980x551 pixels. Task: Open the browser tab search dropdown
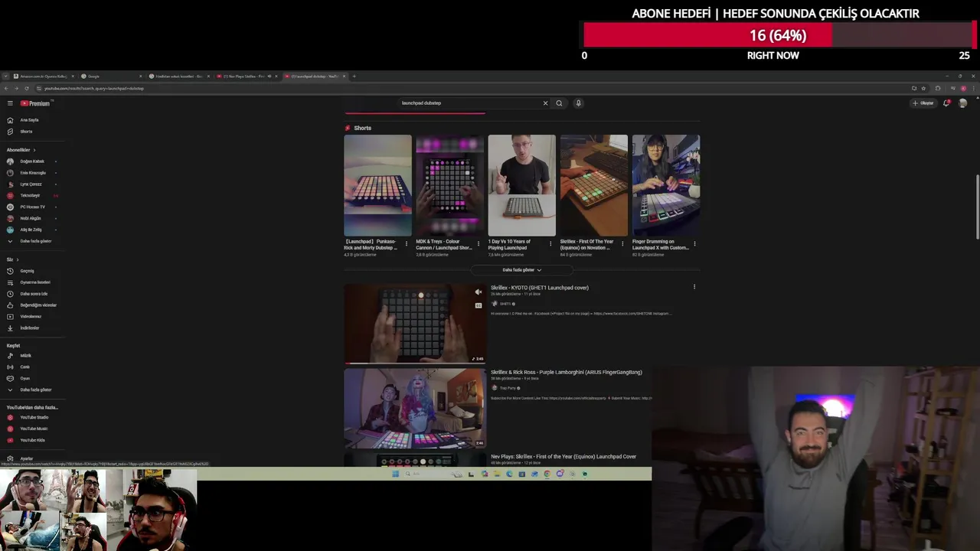click(6, 77)
